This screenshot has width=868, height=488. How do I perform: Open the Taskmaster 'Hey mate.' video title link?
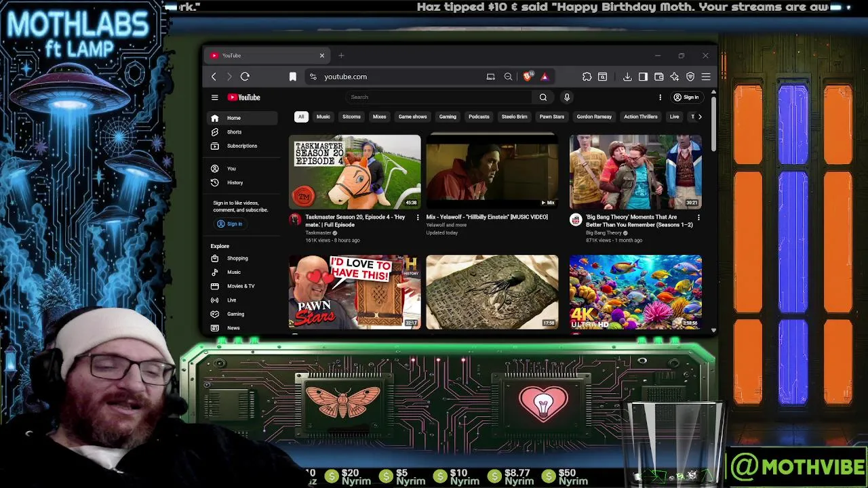coord(355,221)
